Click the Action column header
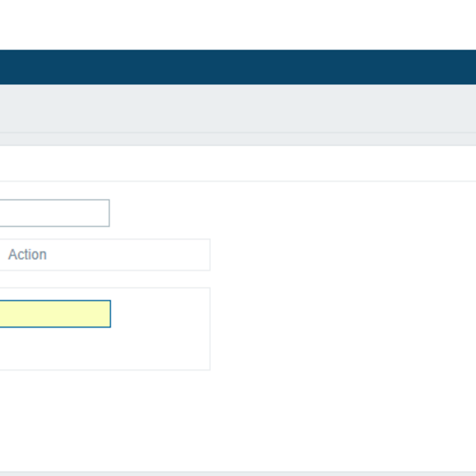 28,255
